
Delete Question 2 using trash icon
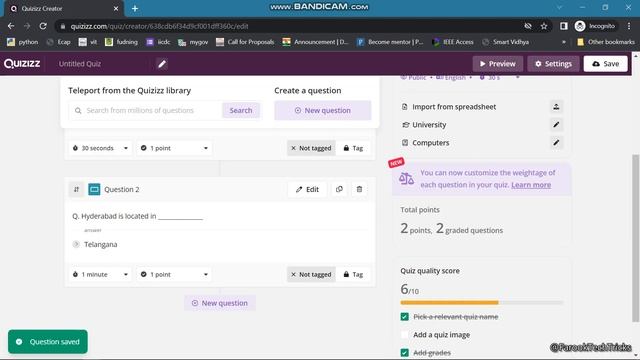pos(359,189)
